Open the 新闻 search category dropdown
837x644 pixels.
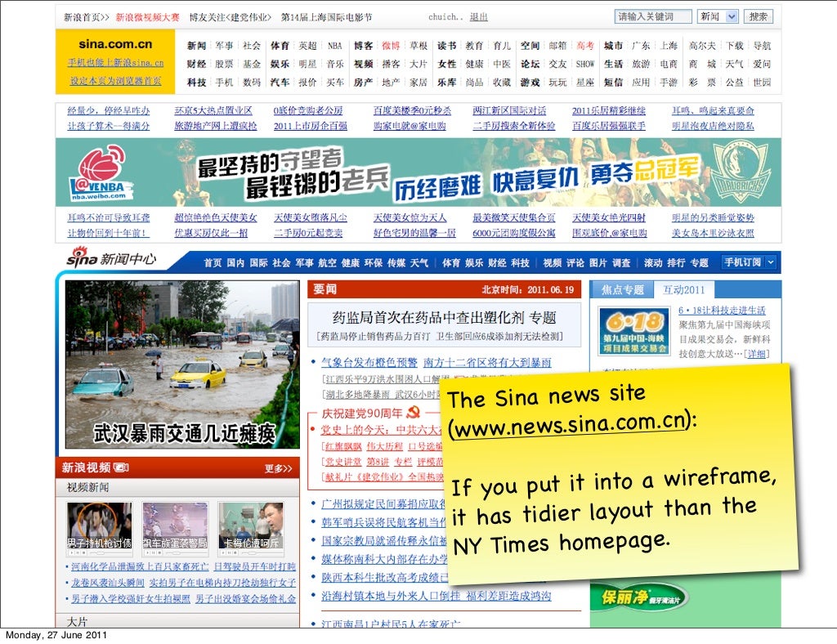tap(718, 16)
